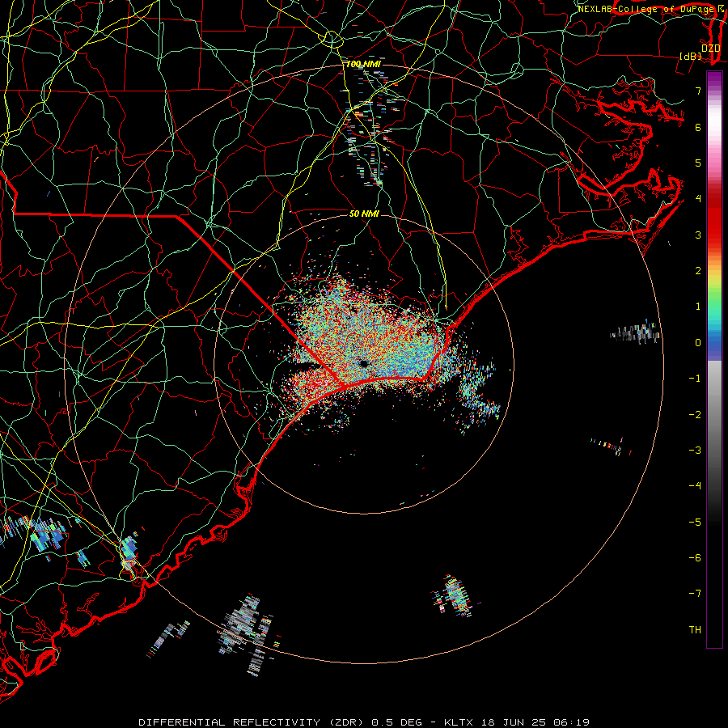The height and width of the screenshot is (728, 728).
Task: Click the "50 NMI" range ring label
Action: tap(364, 214)
